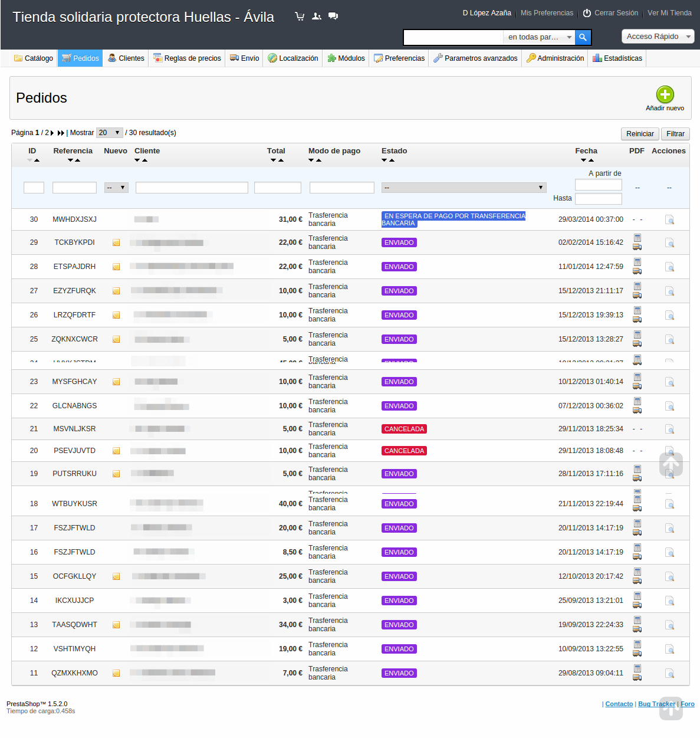Image resolution: width=700 pixels, height=738 pixels.
Task: Open delivery slip truck icon for order 28
Action: pos(637,271)
